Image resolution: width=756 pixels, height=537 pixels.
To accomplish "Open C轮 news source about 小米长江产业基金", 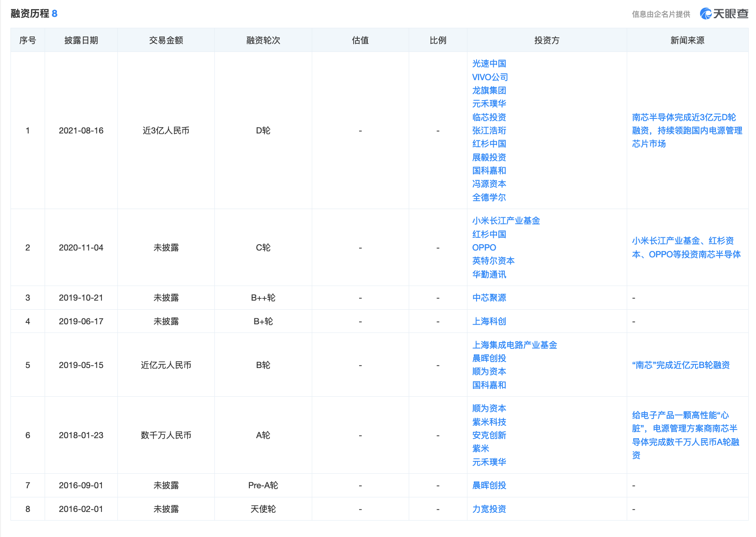I will point(686,247).
